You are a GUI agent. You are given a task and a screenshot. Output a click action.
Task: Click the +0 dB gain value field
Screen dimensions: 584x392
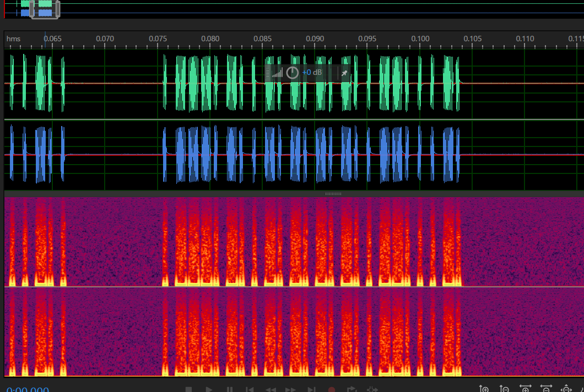tap(312, 73)
